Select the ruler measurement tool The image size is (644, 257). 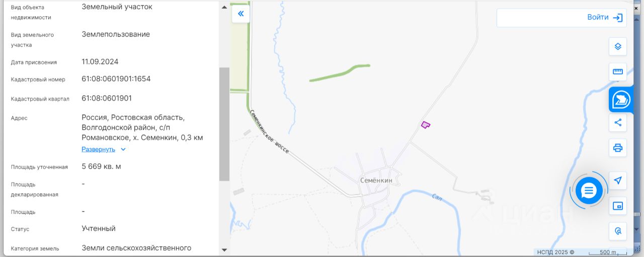click(x=618, y=72)
